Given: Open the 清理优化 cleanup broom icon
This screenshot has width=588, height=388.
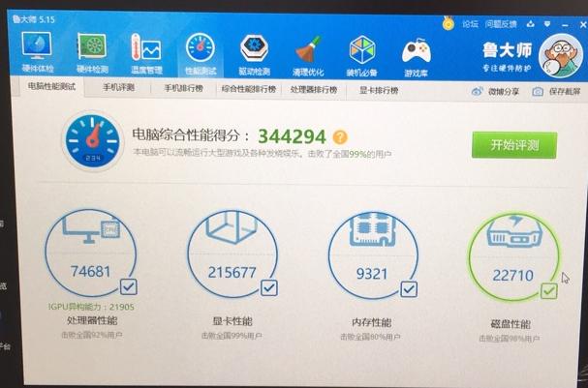Looking at the screenshot, I should pyautogui.click(x=308, y=55).
